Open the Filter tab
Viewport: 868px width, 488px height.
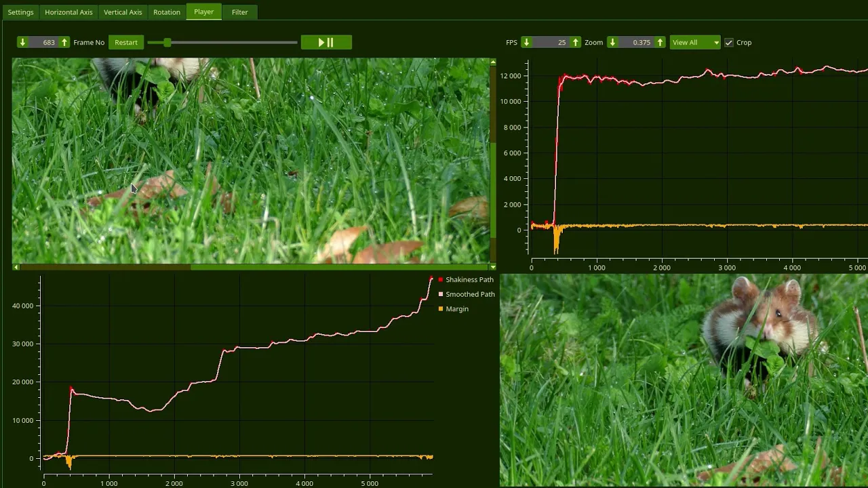pos(239,12)
